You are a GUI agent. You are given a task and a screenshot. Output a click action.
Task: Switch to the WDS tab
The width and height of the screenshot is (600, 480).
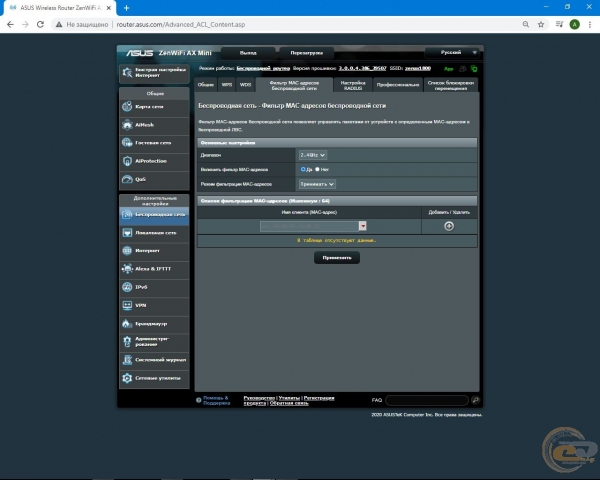(x=245, y=85)
